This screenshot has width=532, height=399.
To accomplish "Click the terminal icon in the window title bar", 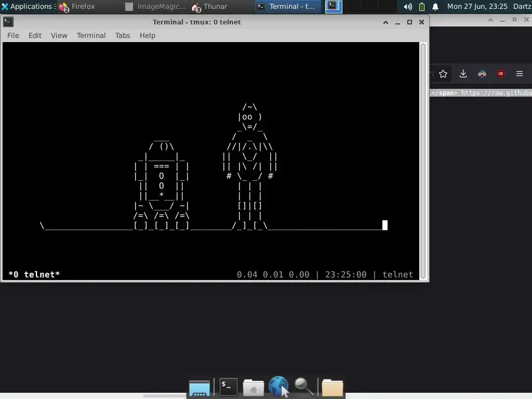I will click(8, 22).
